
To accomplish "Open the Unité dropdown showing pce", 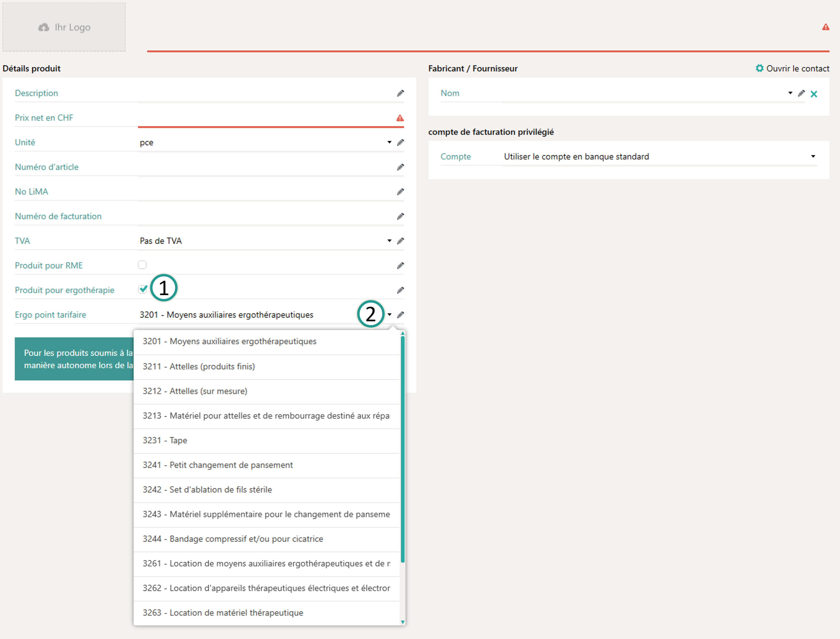I will pyautogui.click(x=389, y=143).
